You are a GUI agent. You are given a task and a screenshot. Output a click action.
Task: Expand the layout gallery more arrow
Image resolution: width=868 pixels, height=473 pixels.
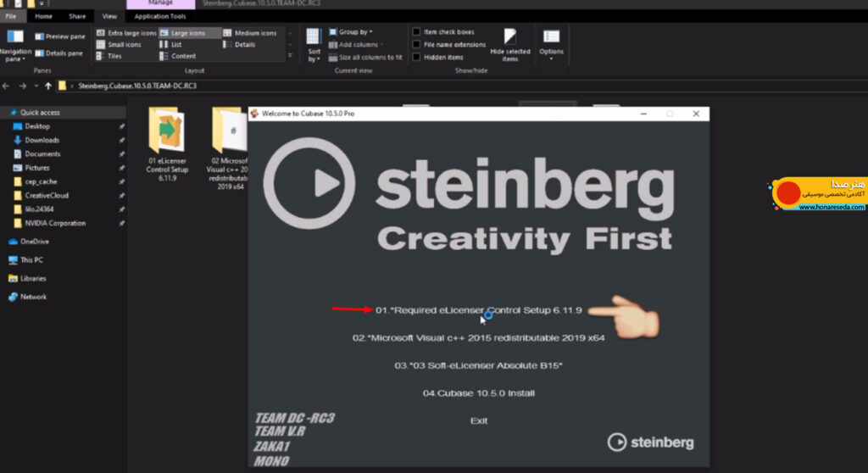tap(290, 55)
